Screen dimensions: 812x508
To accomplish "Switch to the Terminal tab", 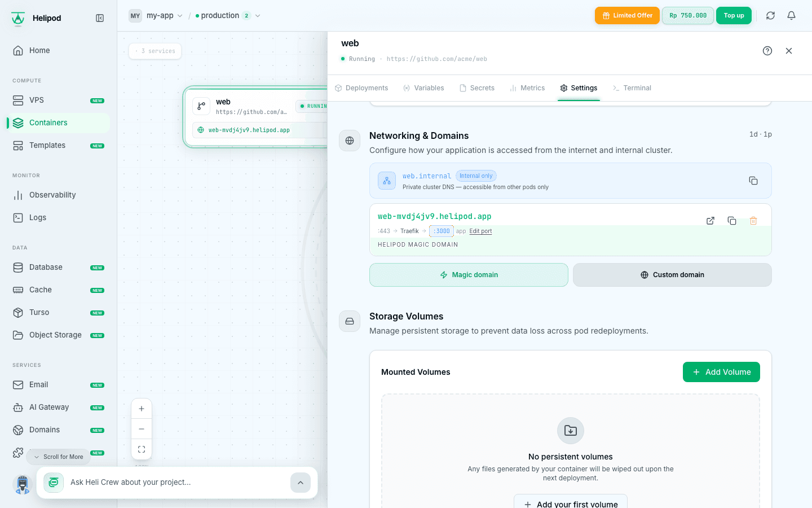I will pyautogui.click(x=632, y=88).
